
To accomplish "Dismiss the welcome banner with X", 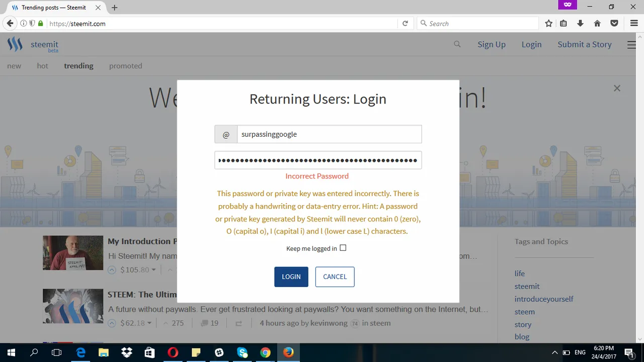I will pos(617,88).
